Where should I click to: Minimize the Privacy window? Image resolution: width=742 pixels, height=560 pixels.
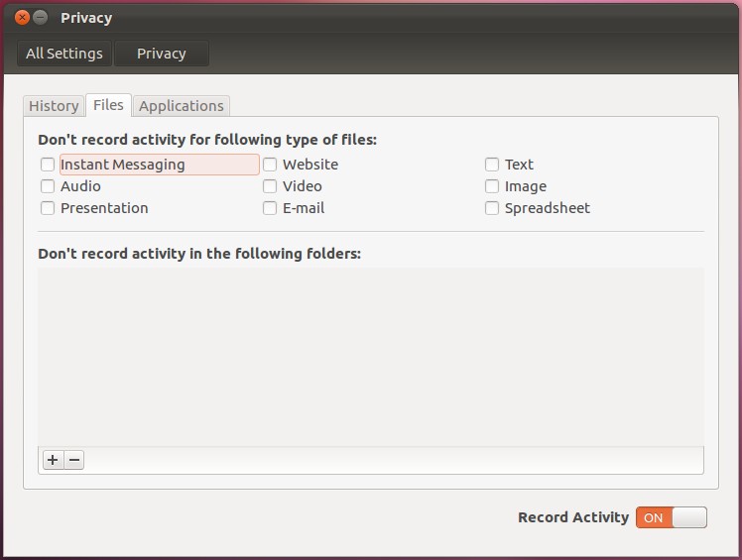[41, 18]
